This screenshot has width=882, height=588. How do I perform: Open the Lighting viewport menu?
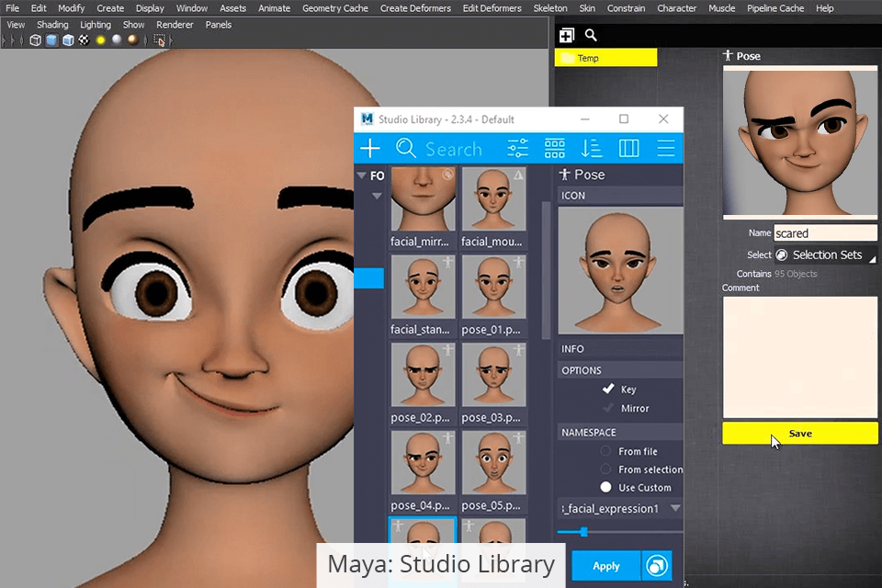click(95, 25)
